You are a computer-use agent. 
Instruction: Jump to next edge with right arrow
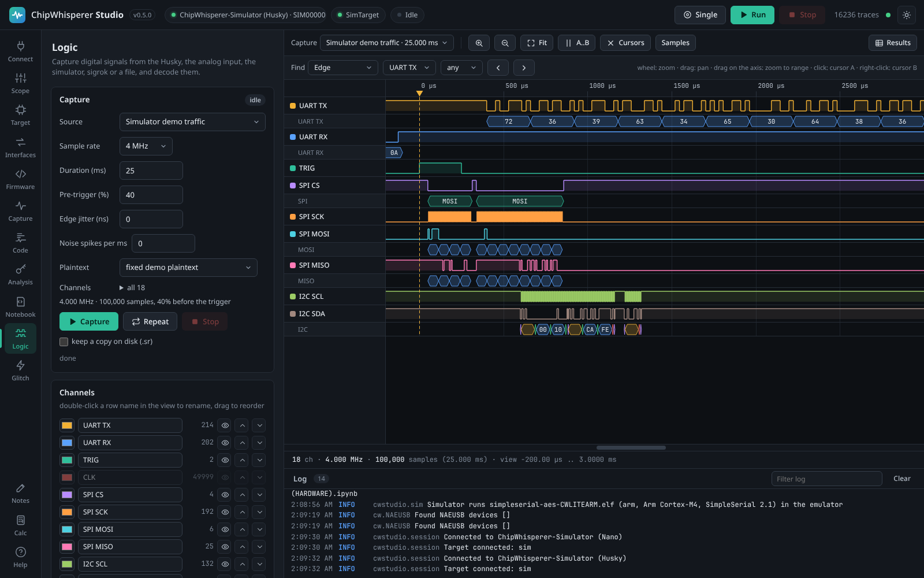point(524,68)
